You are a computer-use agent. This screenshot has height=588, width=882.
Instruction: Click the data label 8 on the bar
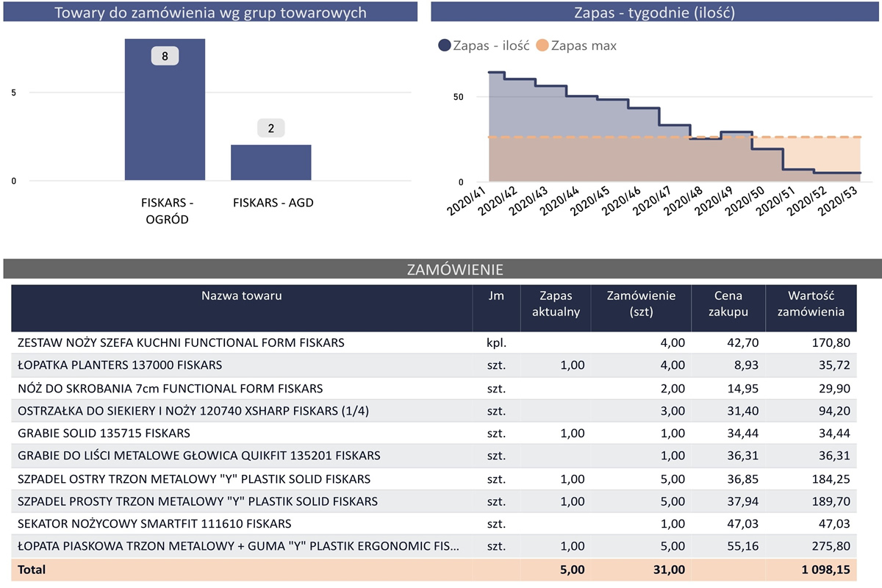click(x=165, y=56)
